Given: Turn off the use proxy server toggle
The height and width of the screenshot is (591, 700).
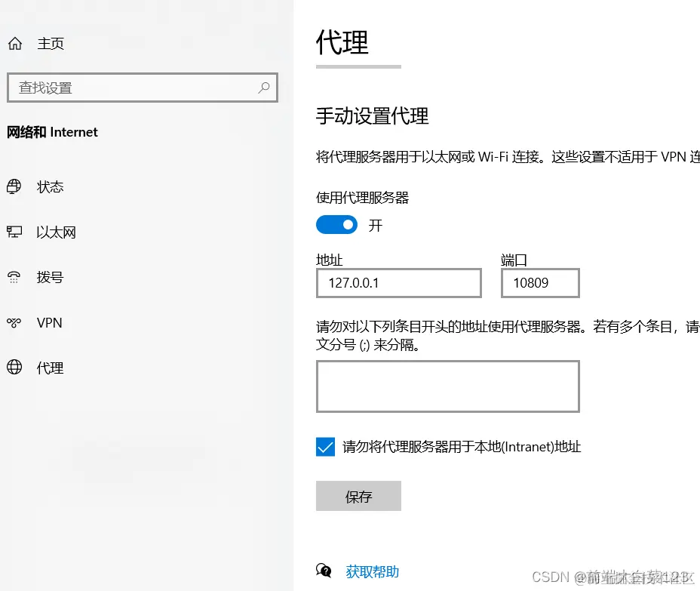Looking at the screenshot, I should (336, 225).
